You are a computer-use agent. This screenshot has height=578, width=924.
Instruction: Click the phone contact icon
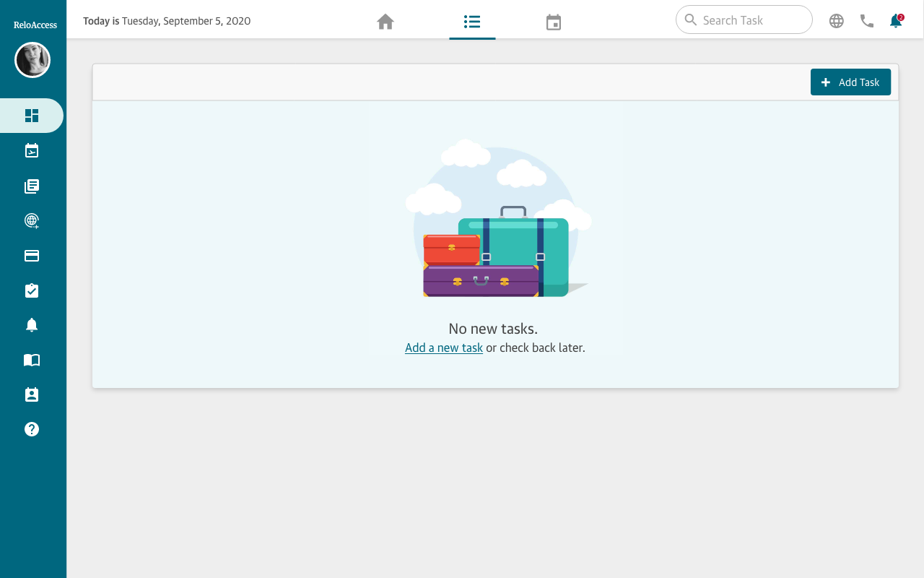867,21
